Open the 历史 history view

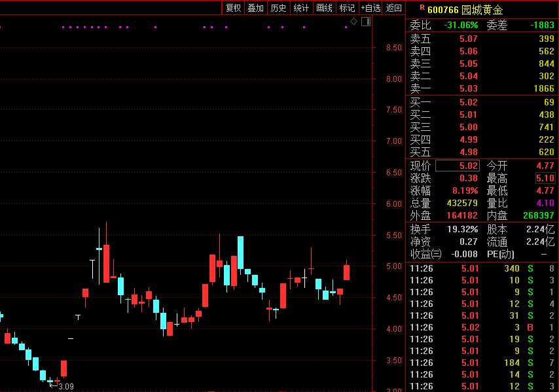tap(278, 8)
